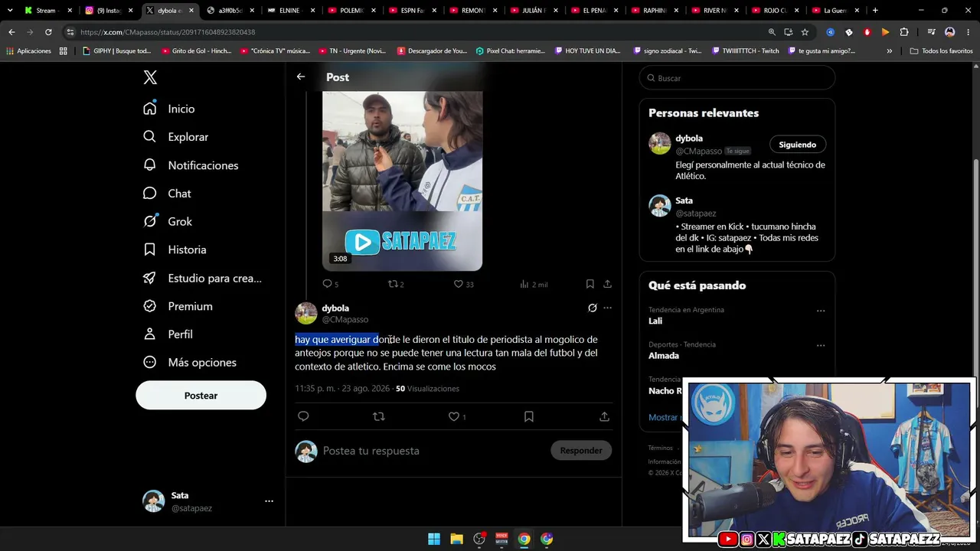Open the GIPHY bookmark
The image size is (980, 551).
(116, 51)
